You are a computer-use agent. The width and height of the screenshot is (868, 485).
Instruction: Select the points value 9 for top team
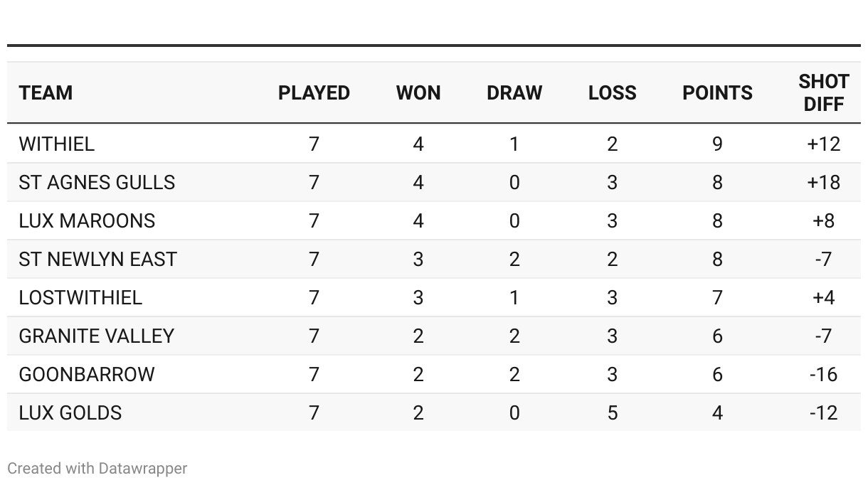pyautogui.click(x=717, y=144)
